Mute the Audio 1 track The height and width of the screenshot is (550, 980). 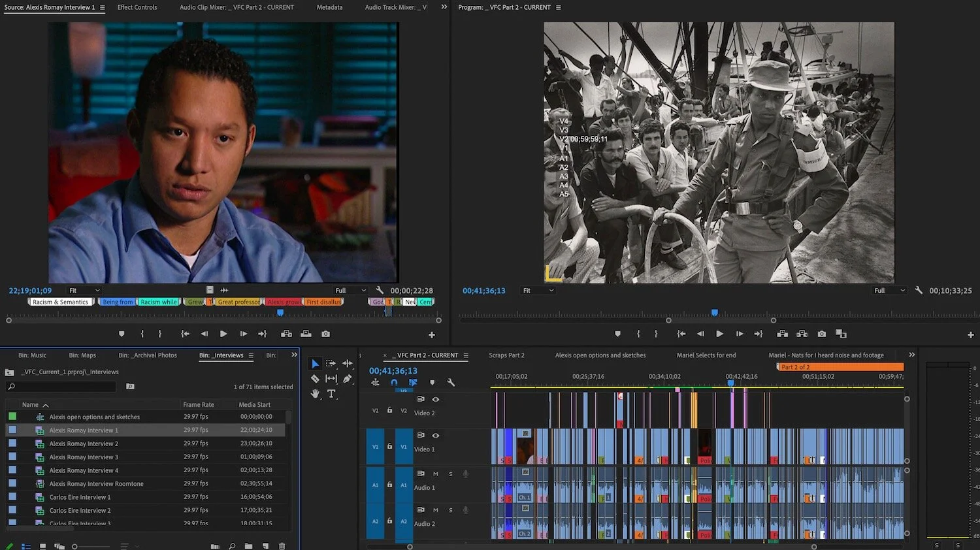click(x=436, y=474)
